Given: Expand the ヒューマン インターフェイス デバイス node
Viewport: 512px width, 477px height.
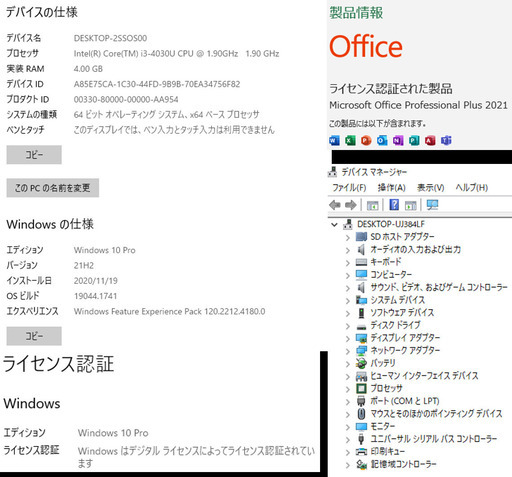Looking at the screenshot, I should tap(348, 377).
